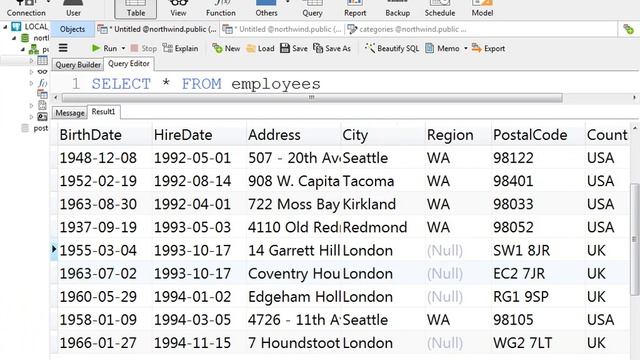Collapse the public schema node

23,49
